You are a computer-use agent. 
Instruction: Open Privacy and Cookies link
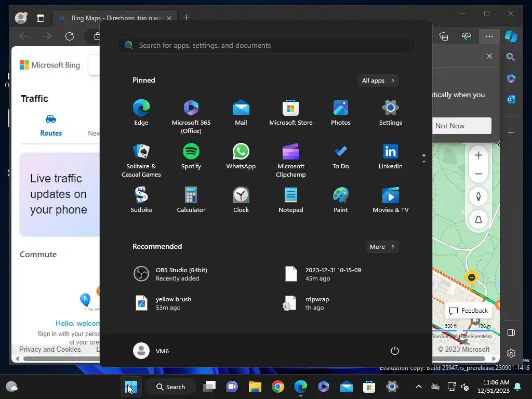[50, 350]
